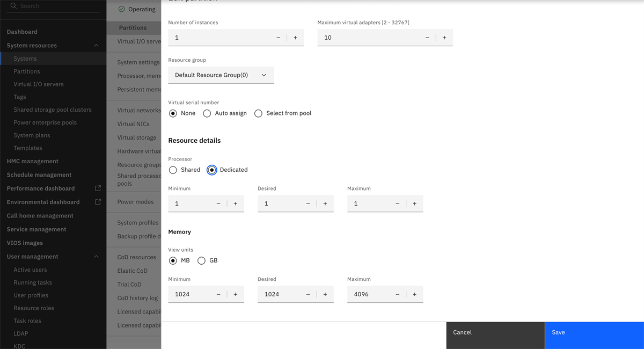Cancel editing the partition

pos(495,332)
